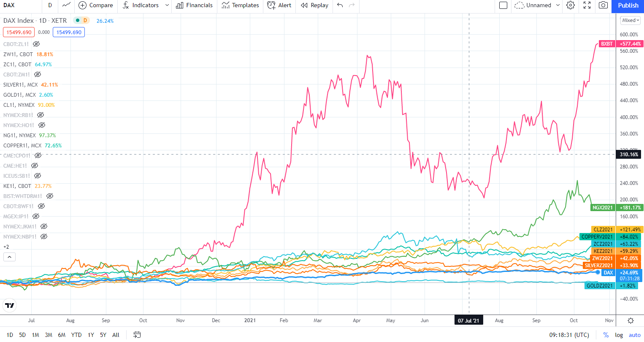Click the TradingView logo on the chart

pos(9,305)
